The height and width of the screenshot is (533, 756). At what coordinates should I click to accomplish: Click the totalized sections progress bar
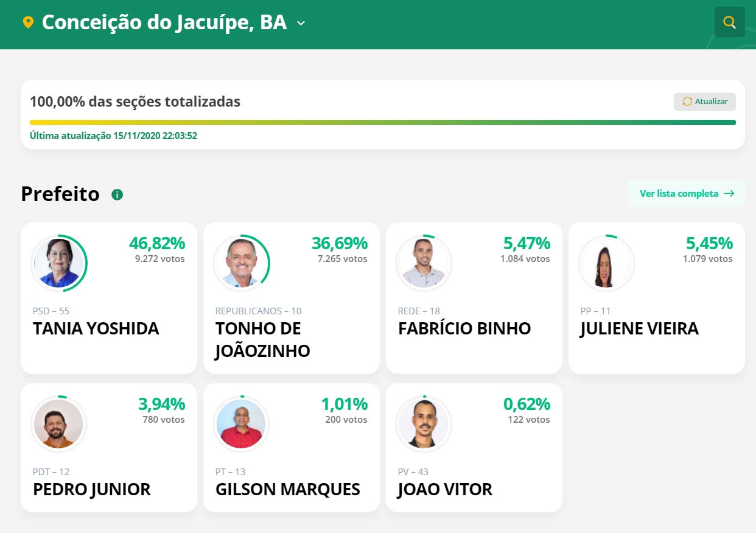pos(383,122)
